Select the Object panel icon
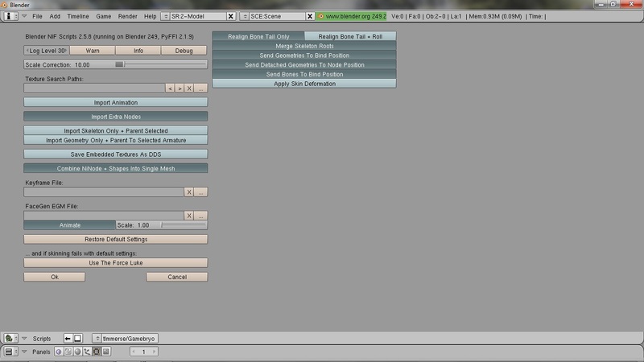 87,352
